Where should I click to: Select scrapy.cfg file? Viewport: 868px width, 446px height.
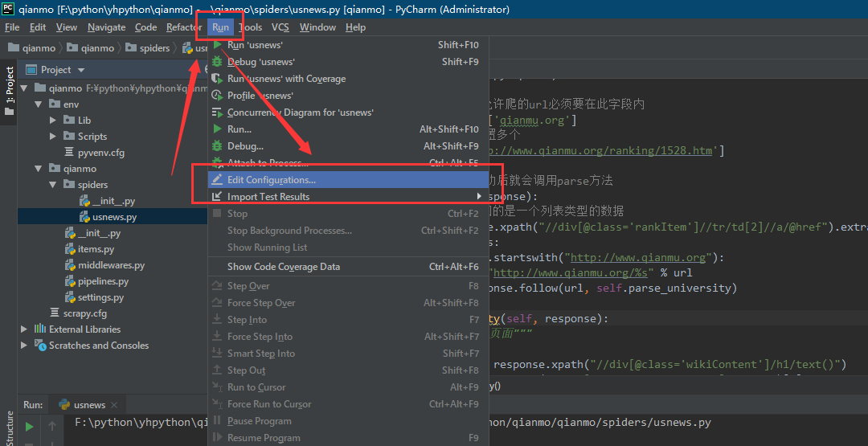click(x=84, y=313)
